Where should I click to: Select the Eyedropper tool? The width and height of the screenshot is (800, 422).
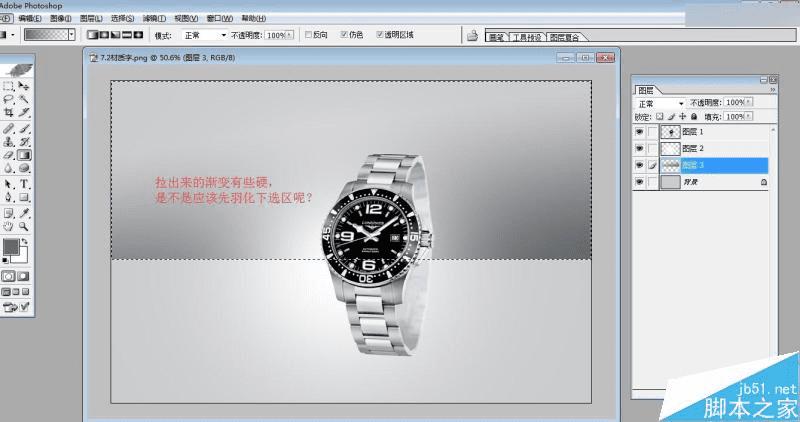(24, 213)
